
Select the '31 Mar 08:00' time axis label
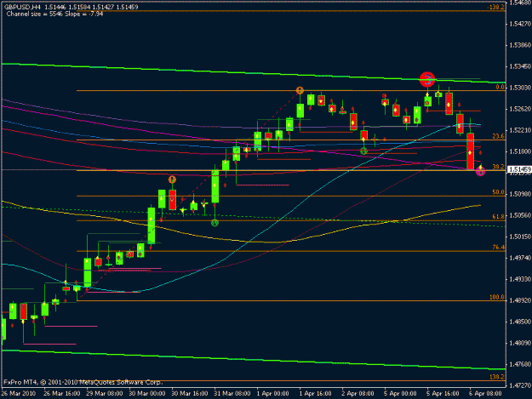click(x=232, y=394)
